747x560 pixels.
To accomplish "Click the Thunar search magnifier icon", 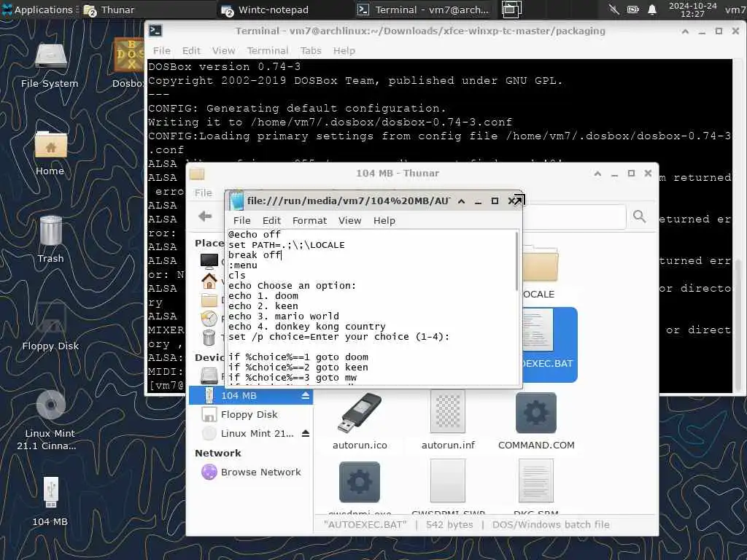I will coord(639,216).
